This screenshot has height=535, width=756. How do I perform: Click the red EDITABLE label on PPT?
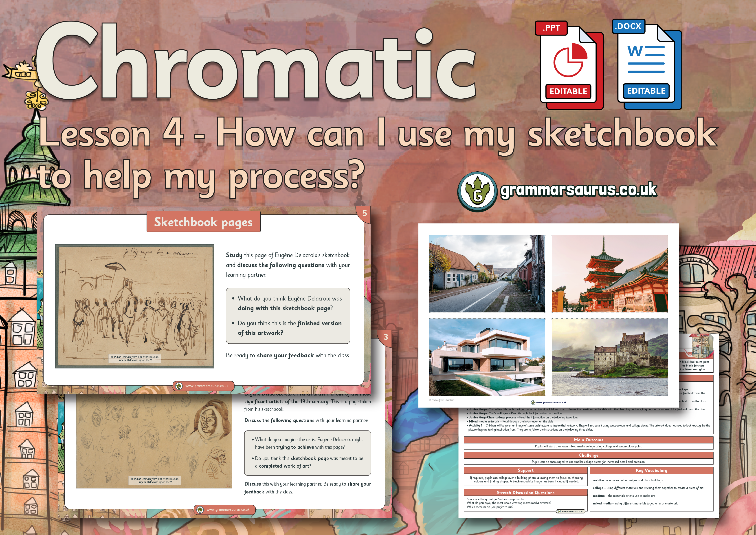point(568,91)
